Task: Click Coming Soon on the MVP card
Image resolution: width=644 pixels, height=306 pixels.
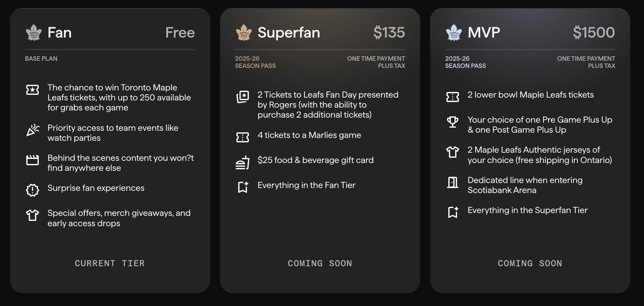Action: (x=530, y=263)
